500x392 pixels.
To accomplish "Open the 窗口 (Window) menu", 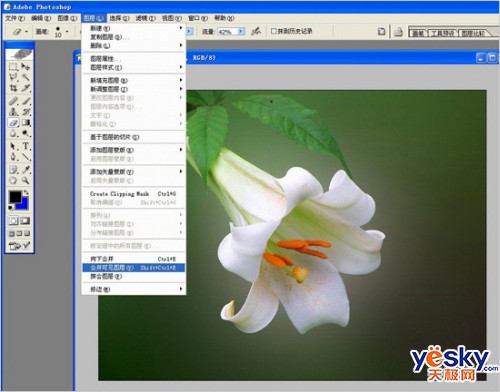I will click(198, 18).
